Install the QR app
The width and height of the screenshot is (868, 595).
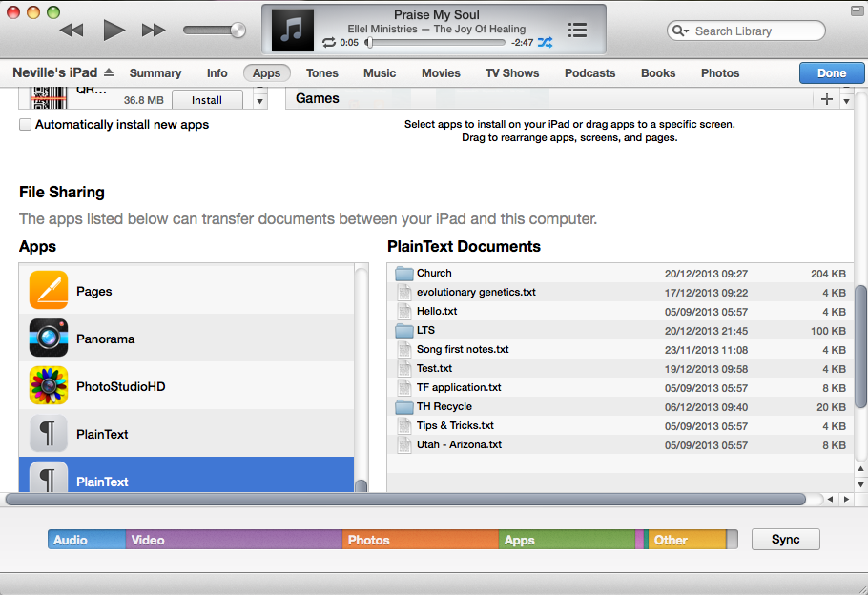click(207, 100)
